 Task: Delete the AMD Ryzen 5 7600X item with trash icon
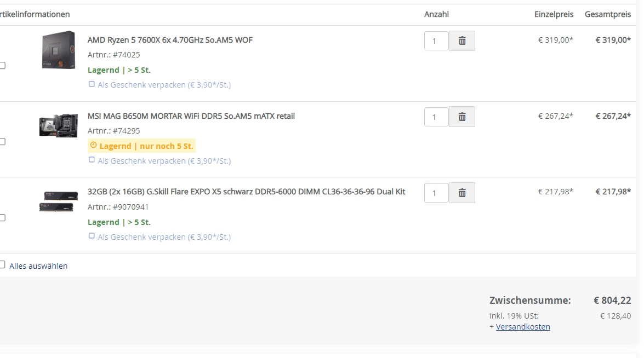click(461, 41)
